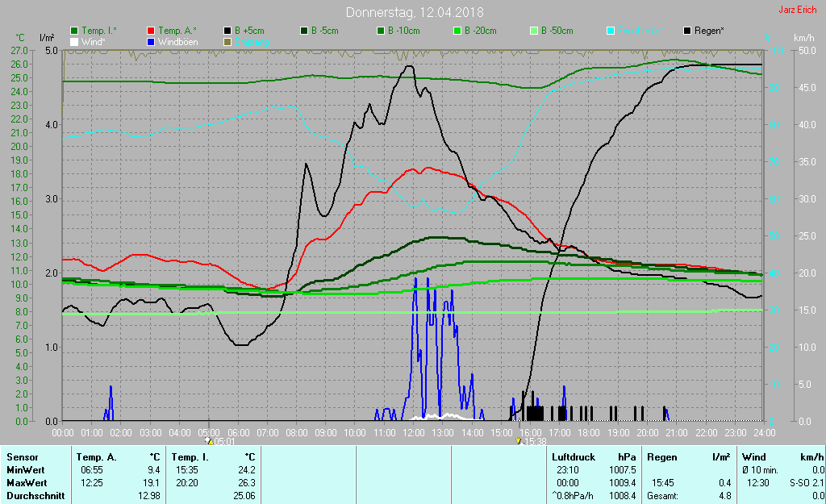Click the Temp. A. column header in table
Viewport: 826px width, 504px height.
(x=96, y=456)
